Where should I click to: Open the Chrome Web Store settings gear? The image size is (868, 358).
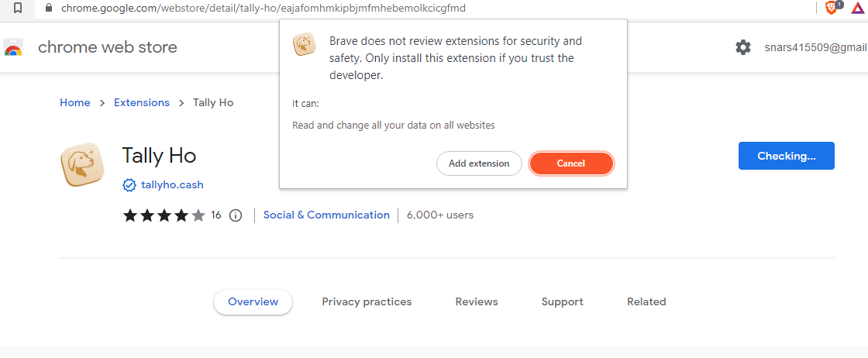[743, 47]
